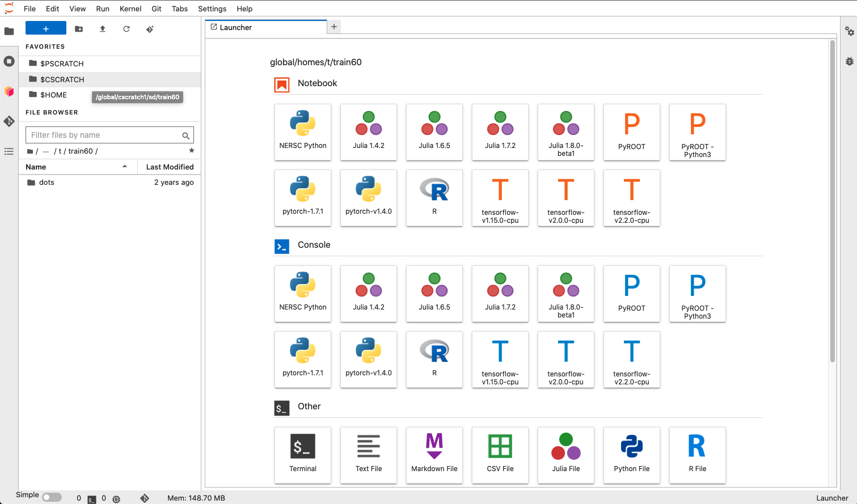Launch Julia 1.4.2 notebook
857x504 pixels.
(369, 132)
